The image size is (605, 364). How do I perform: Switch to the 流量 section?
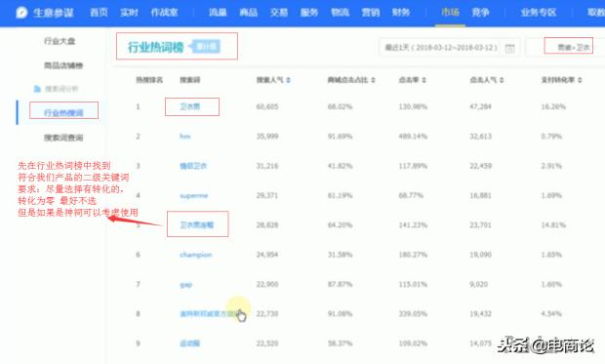click(x=218, y=13)
